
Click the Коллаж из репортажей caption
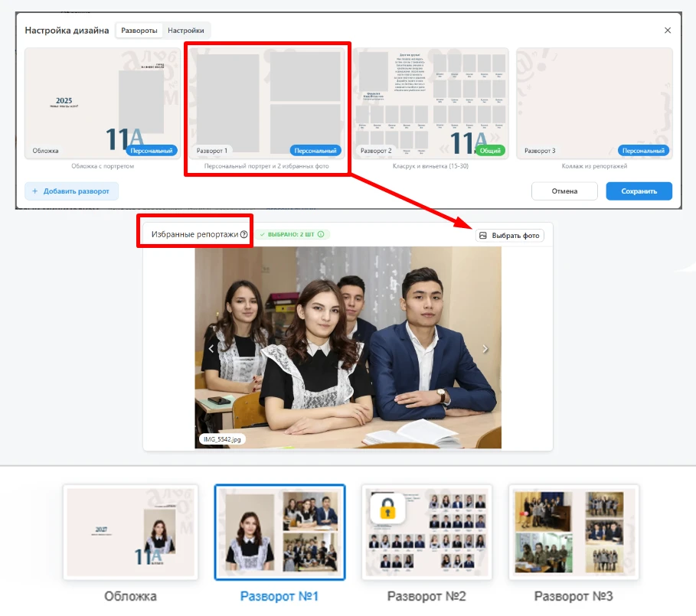point(594,166)
